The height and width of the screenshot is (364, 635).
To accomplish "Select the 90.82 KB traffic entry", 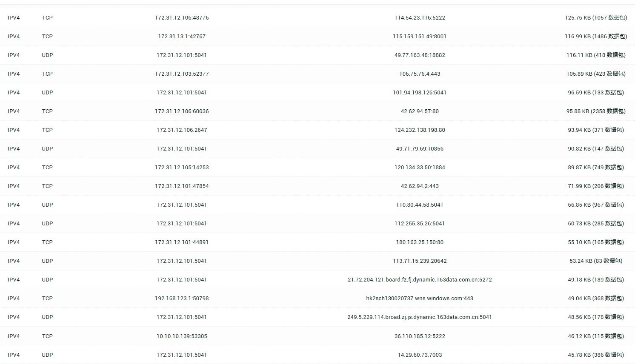I will click(x=595, y=149).
